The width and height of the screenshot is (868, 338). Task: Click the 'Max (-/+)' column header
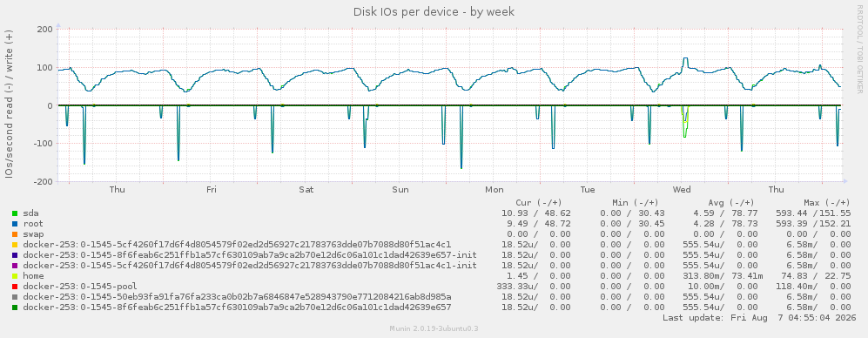pyautogui.click(x=826, y=203)
